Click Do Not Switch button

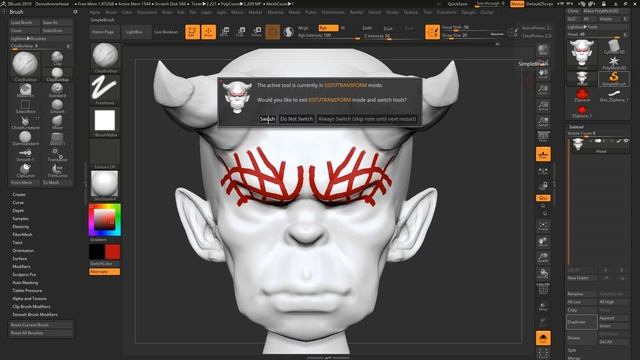click(296, 119)
